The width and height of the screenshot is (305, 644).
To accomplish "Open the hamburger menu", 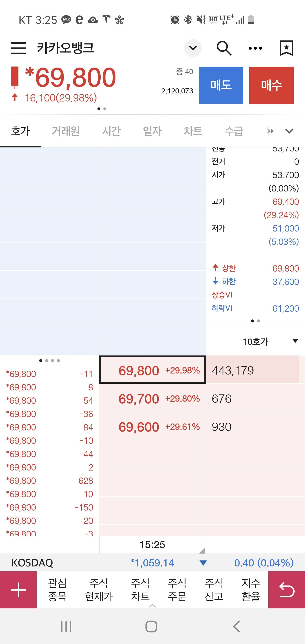I will coord(18,48).
